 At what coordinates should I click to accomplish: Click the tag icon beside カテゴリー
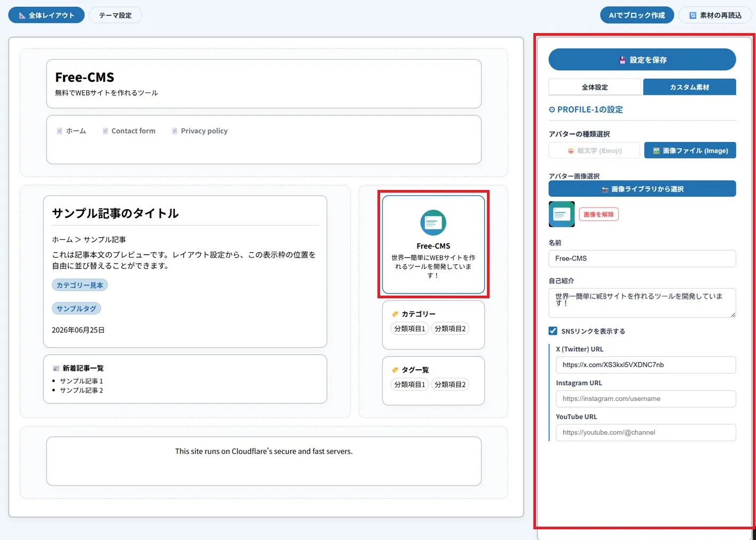395,314
